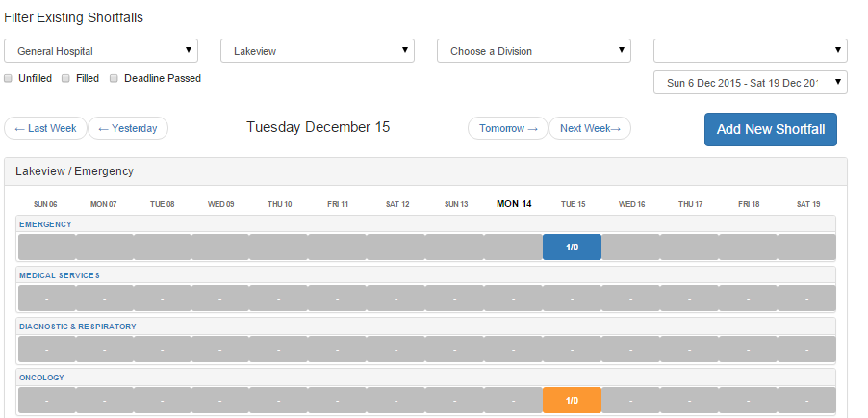Click the Medical Services department label
This screenshot has height=418, width=868.
coord(60,275)
